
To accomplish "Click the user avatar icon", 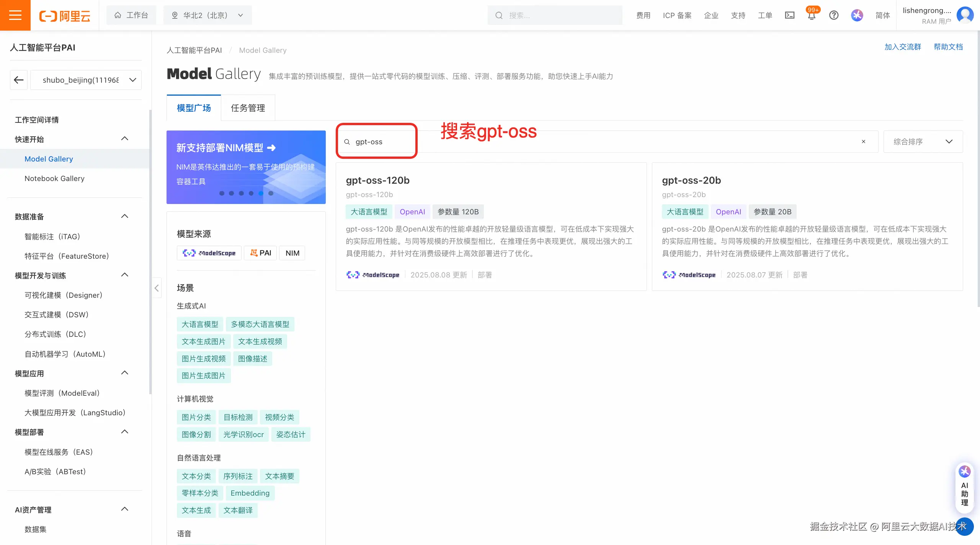I will tap(965, 15).
